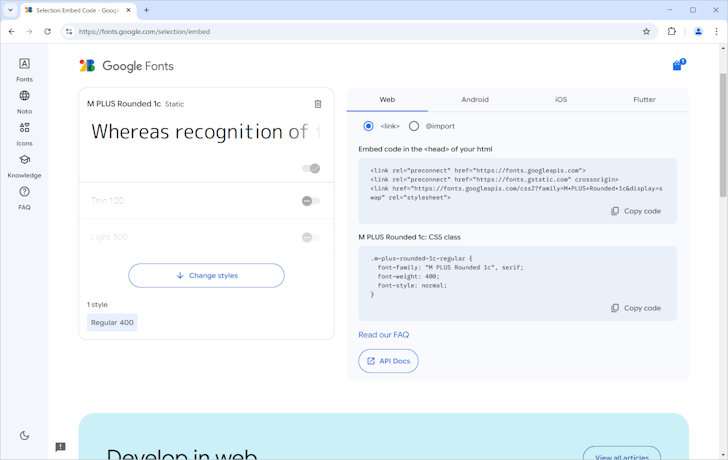The image size is (728, 460).
Task: Toggle dark mode moon icon
Action: point(25,435)
